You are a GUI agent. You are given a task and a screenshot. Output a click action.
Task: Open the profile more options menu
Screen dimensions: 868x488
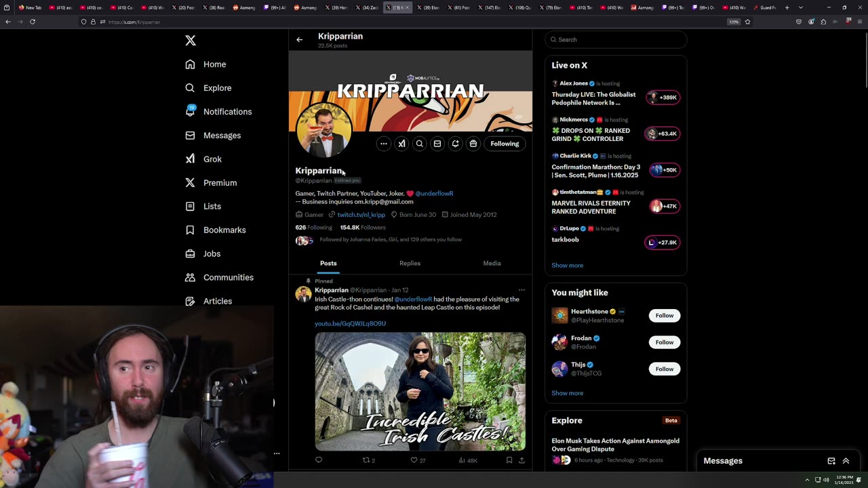point(384,144)
